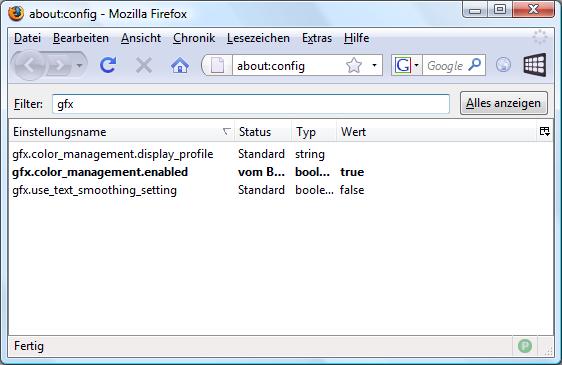562x365 pixels.
Task: Sort by Status column header
Action: pos(263,132)
